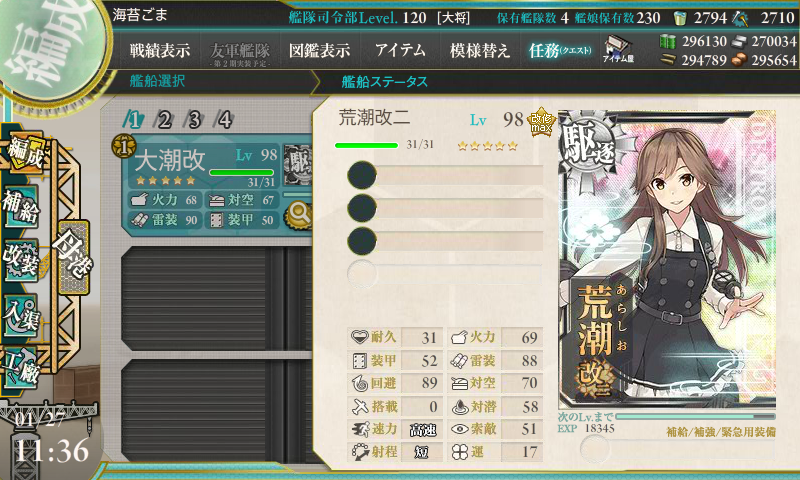Open 改装 remodel from the sidebar
Viewport: 800px width, 480px height.
tap(21, 260)
